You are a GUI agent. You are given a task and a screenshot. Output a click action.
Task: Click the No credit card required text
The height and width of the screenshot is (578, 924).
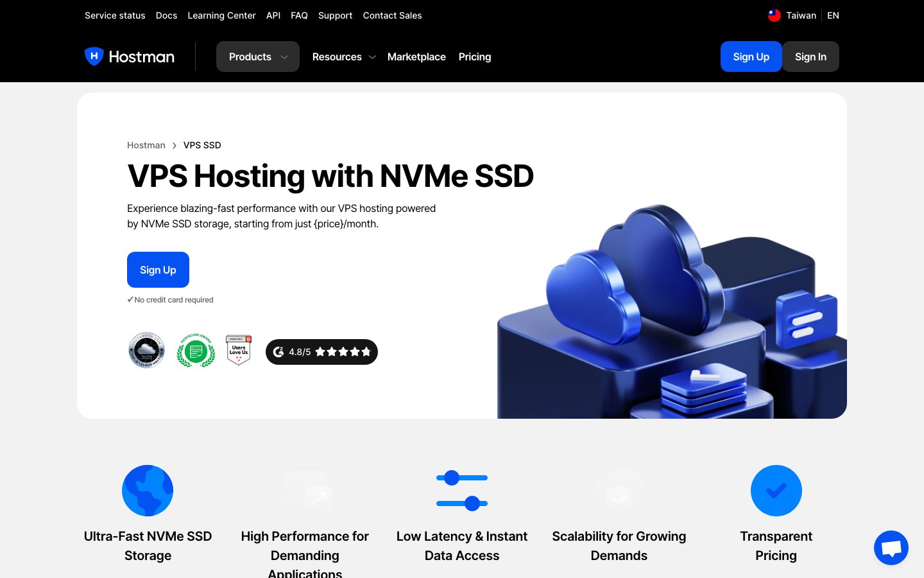coord(173,300)
